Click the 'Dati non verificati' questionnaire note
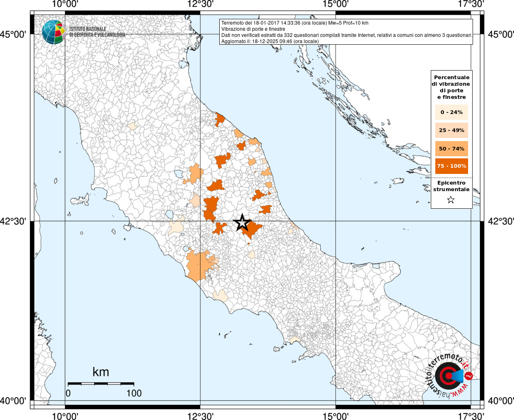This screenshot has width=514, height=420. tap(346, 35)
